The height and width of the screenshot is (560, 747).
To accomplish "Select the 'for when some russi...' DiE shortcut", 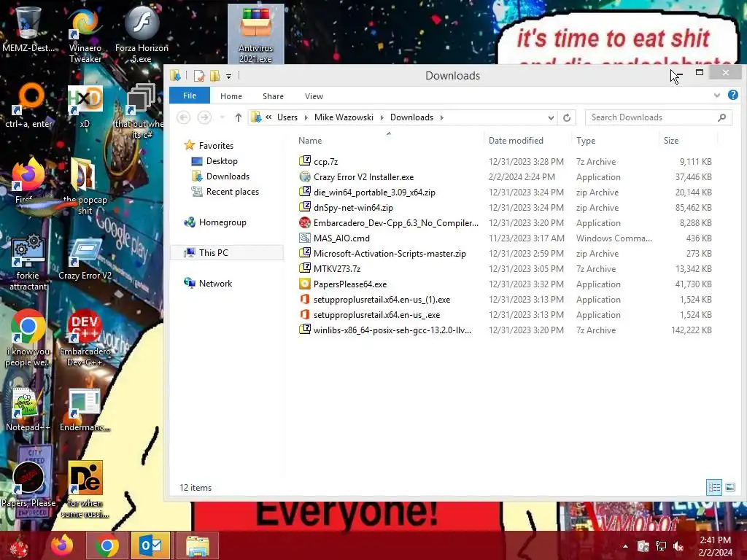I will [85, 489].
